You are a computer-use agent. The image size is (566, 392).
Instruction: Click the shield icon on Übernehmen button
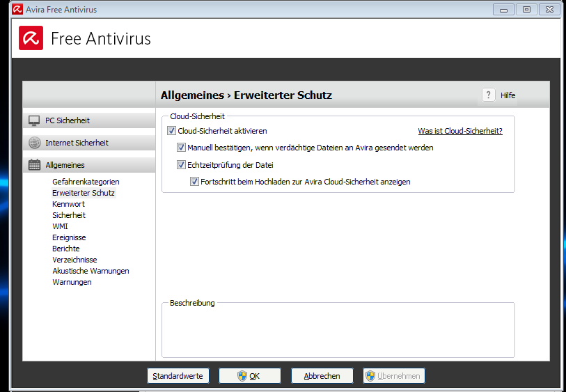coord(370,376)
